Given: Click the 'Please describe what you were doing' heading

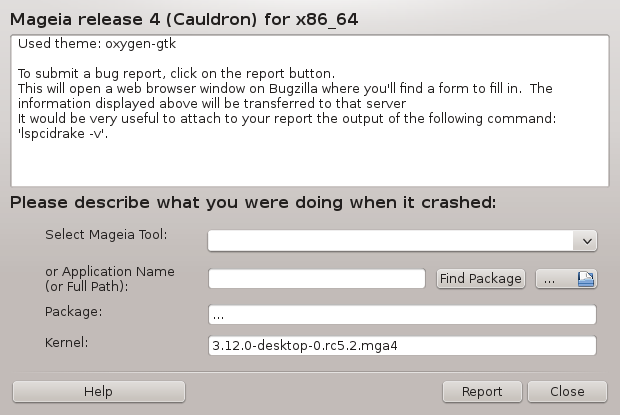Looking at the screenshot, I should pos(253,202).
